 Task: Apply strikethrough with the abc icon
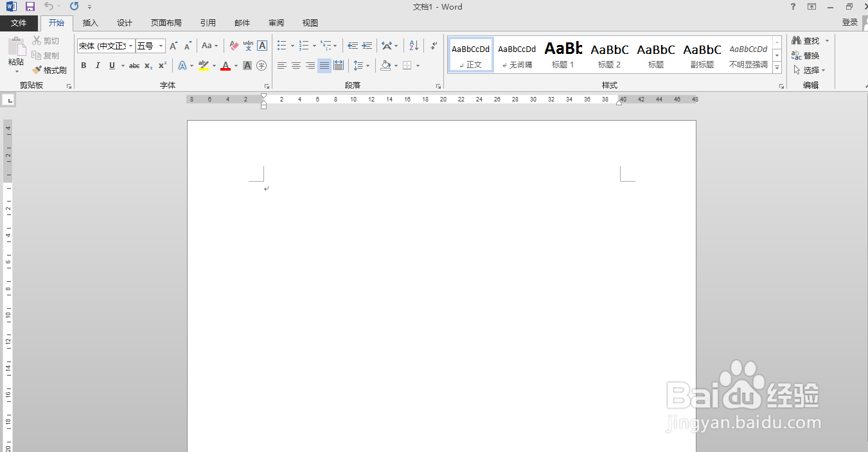click(134, 65)
